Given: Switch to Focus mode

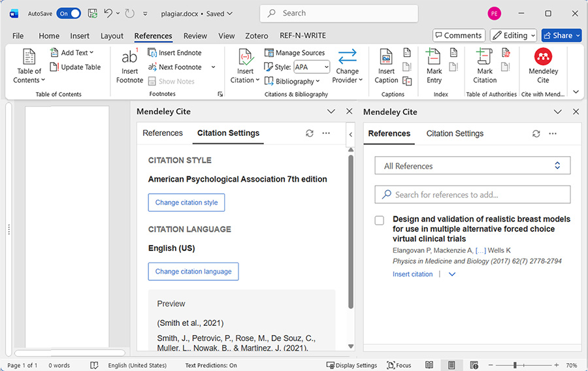Looking at the screenshot, I should (x=399, y=365).
